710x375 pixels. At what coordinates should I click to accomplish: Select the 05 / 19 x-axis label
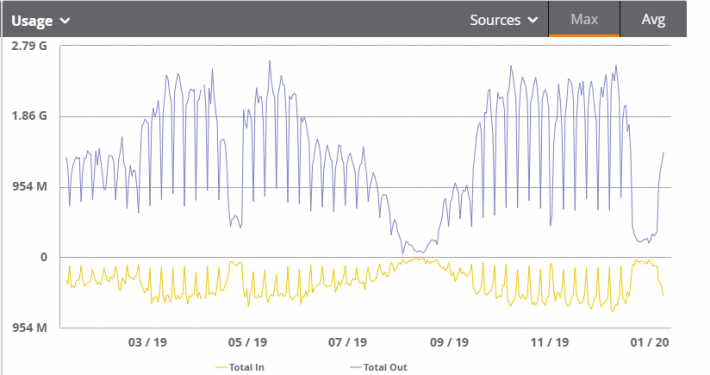point(247,342)
